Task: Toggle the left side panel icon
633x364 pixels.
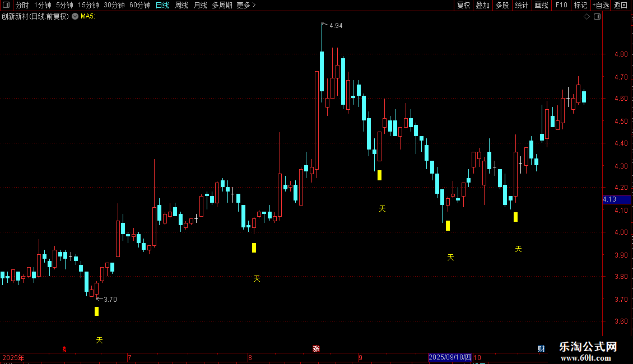Action: pyautogui.click(x=6, y=5)
